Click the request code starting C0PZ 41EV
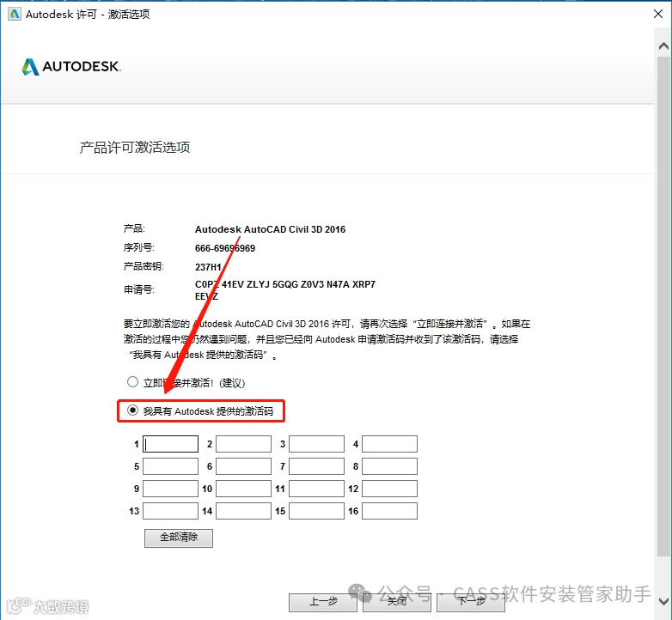This screenshot has height=620, width=672. click(x=285, y=290)
